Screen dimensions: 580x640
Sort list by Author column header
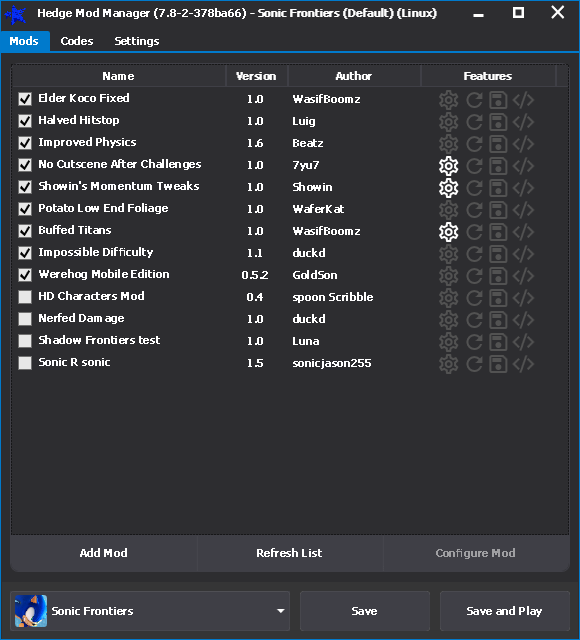(354, 76)
